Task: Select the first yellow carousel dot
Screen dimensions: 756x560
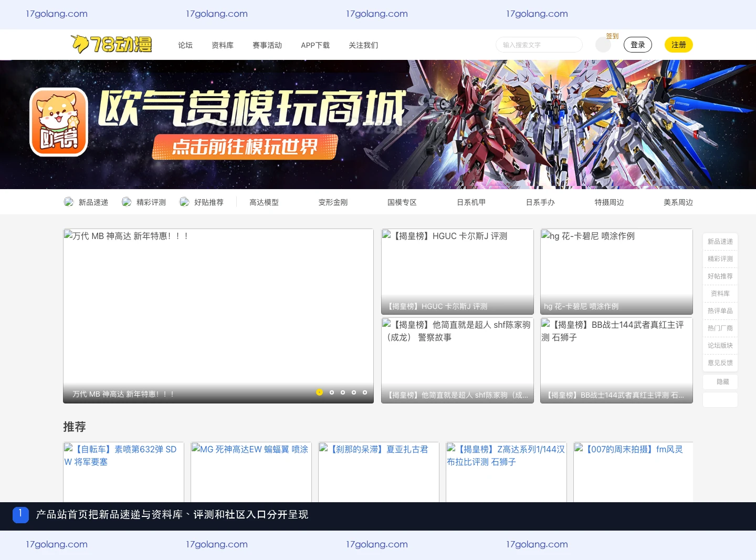Action: [319, 392]
